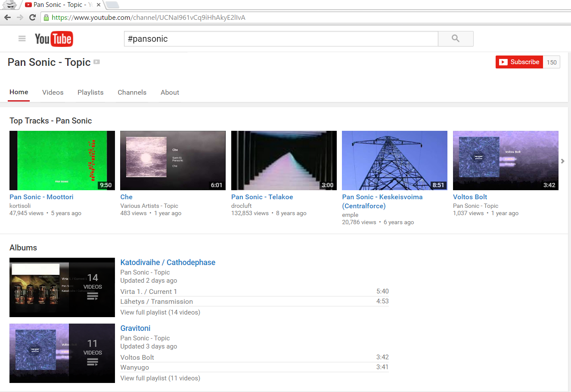Click the 'Updated 3 days ago' text
571x392 pixels.
149,346
